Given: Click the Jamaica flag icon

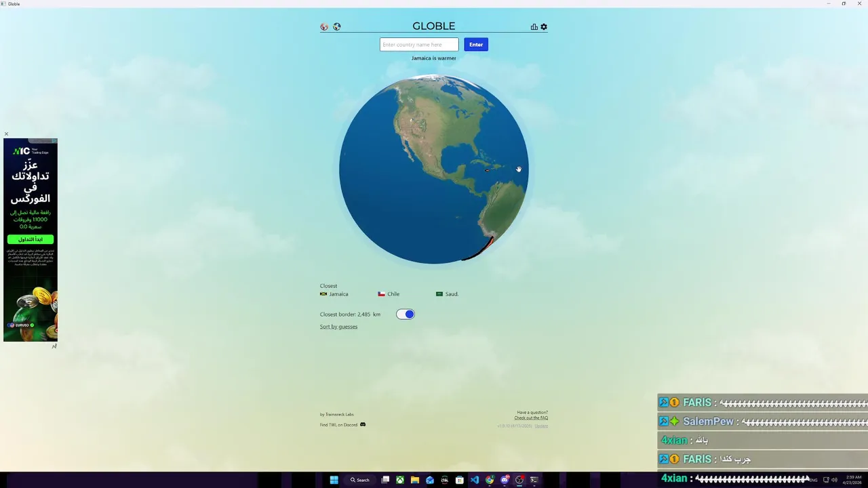Looking at the screenshot, I should (x=323, y=294).
